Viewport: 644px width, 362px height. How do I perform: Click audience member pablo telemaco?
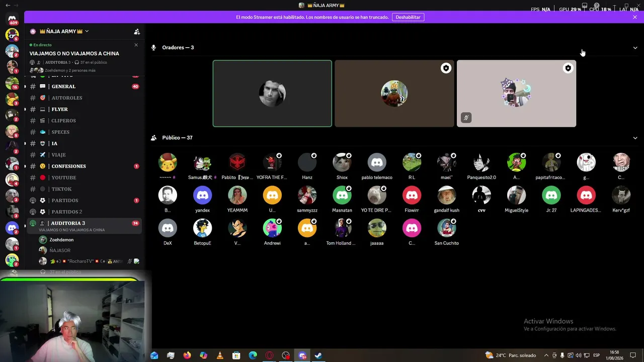point(377,166)
